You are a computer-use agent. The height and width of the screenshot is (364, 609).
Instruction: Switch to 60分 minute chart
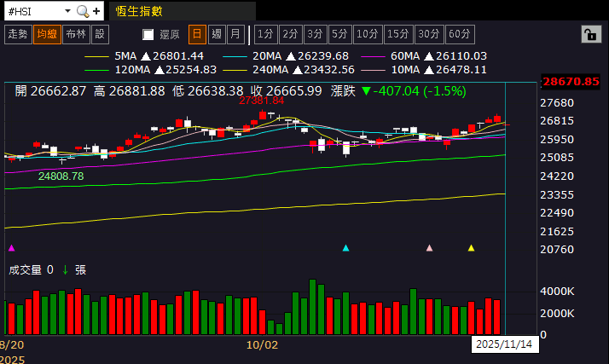tap(459, 34)
